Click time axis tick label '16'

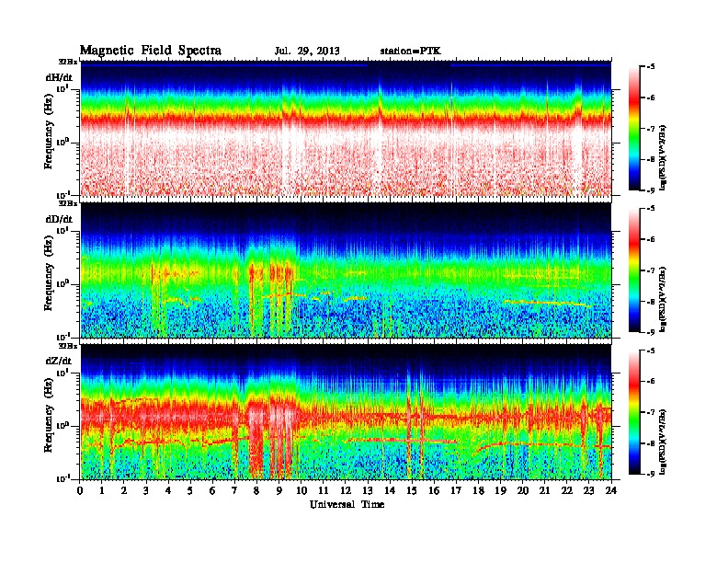(434, 490)
